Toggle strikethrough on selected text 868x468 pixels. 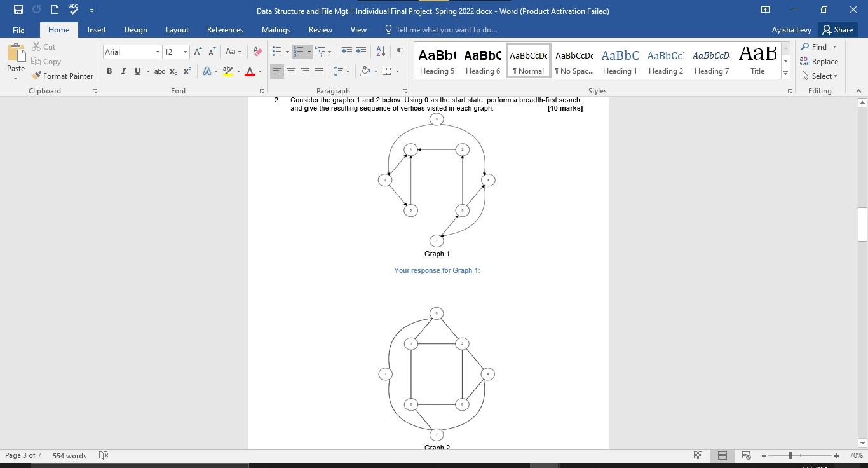pos(159,71)
